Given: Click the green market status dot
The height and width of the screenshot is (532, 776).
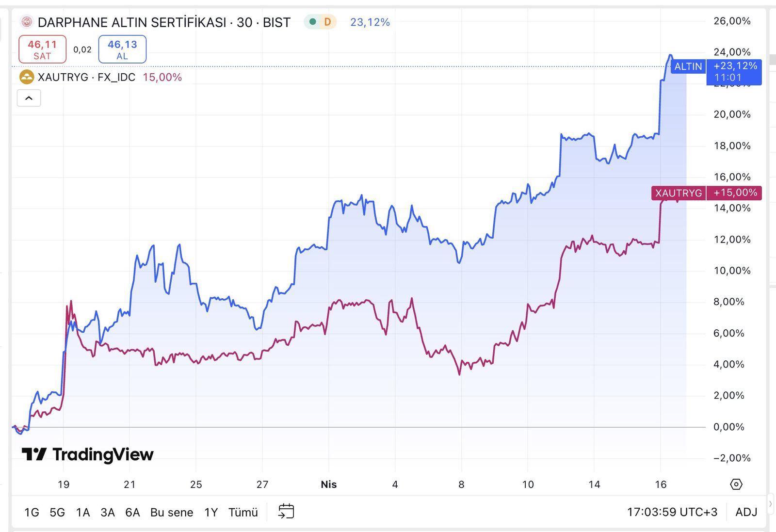Looking at the screenshot, I should [x=313, y=22].
